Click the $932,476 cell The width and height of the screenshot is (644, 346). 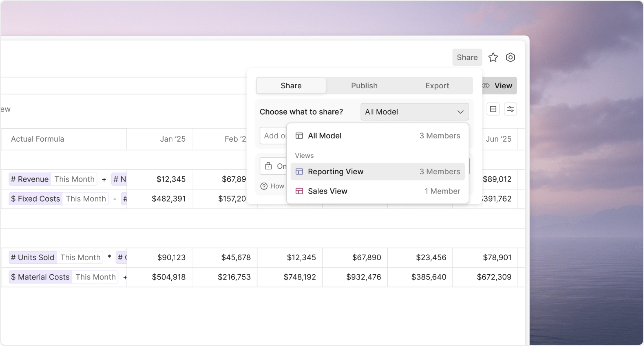(355, 277)
